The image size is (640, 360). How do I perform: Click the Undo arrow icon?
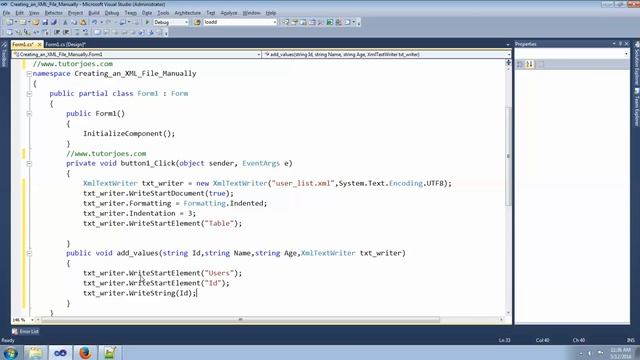tap(94, 22)
